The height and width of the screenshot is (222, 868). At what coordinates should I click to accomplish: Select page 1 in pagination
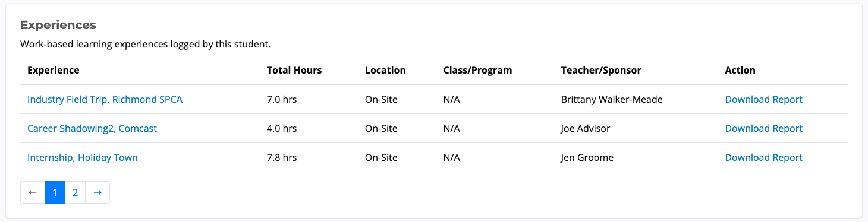(55, 192)
